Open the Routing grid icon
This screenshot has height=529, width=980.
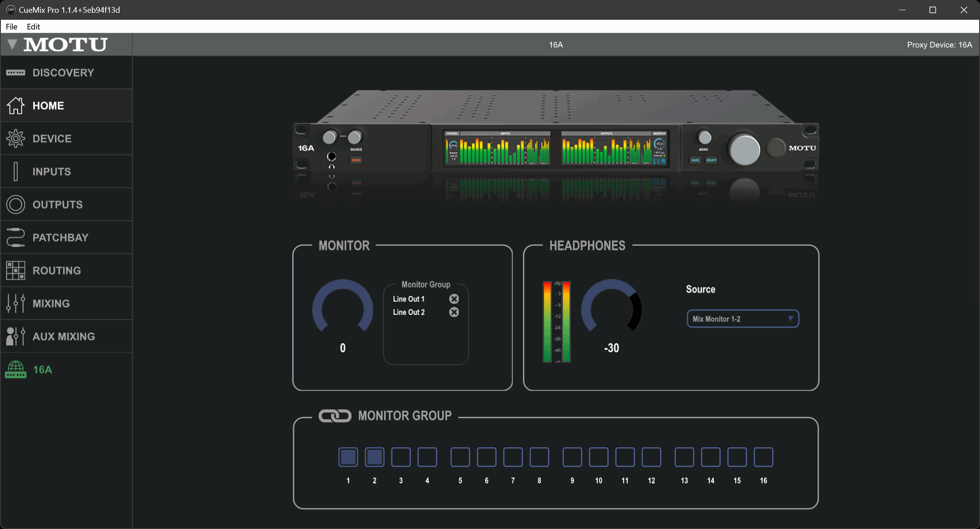click(x=16, y=270)
